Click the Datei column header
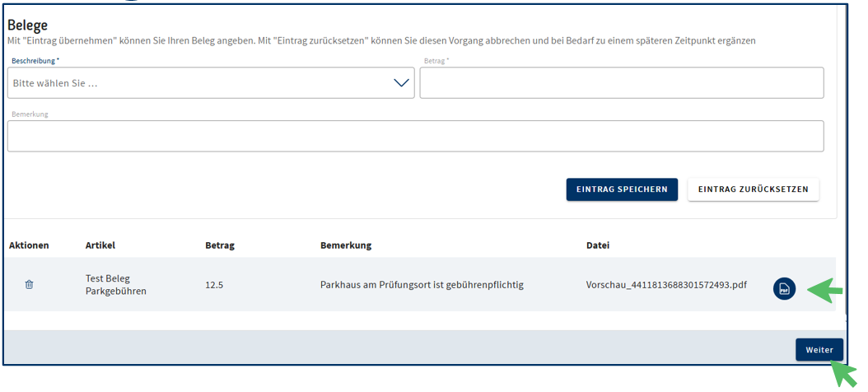 [598, 245]
